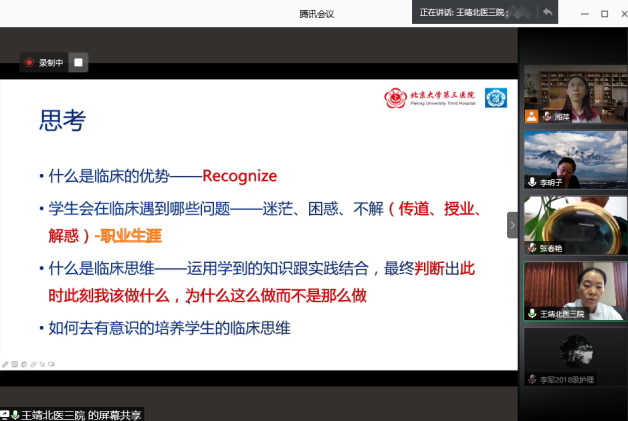Click microphone icon on 李明子 video tile
628x421 pixels.
coord(532,182)
